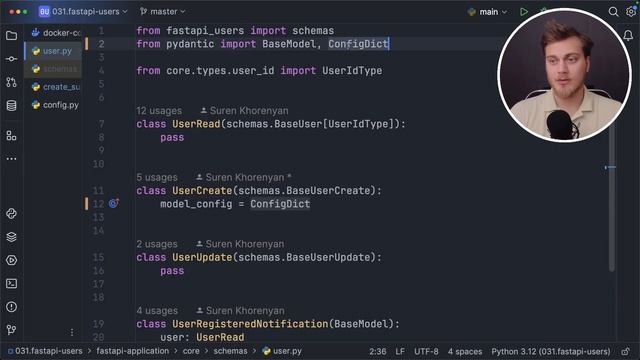Open the main run configuration dropdown
640x360 pixels.
487,12
